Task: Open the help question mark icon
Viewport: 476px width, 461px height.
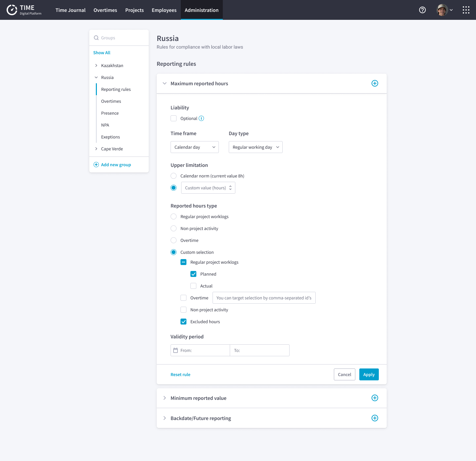Action: [422, 10]
